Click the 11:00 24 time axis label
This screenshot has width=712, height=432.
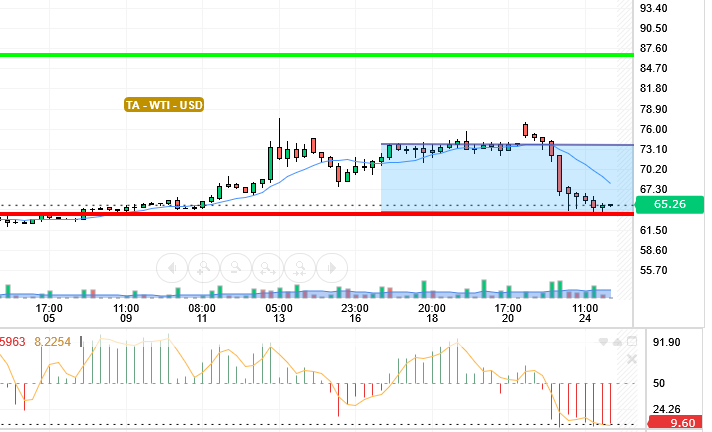(x=585, y=313)
